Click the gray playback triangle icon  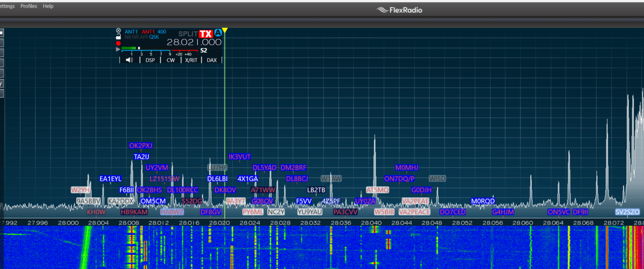(118, 49)
